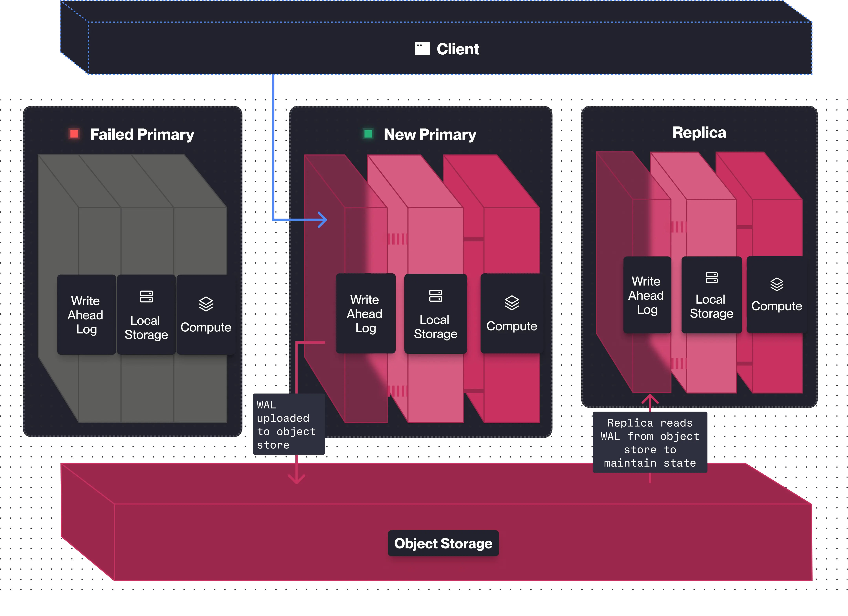Click the green New Primary status indicator

368,134
